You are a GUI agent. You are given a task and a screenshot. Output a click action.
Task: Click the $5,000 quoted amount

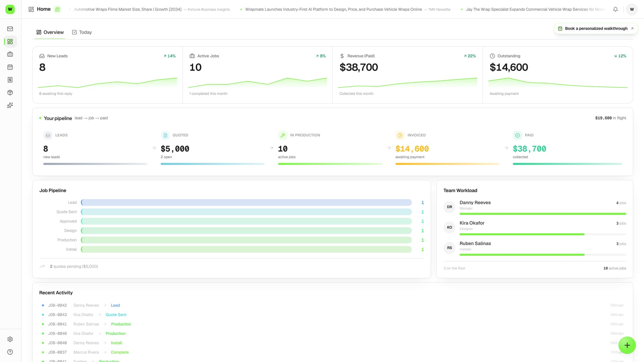tap(175, 149)
